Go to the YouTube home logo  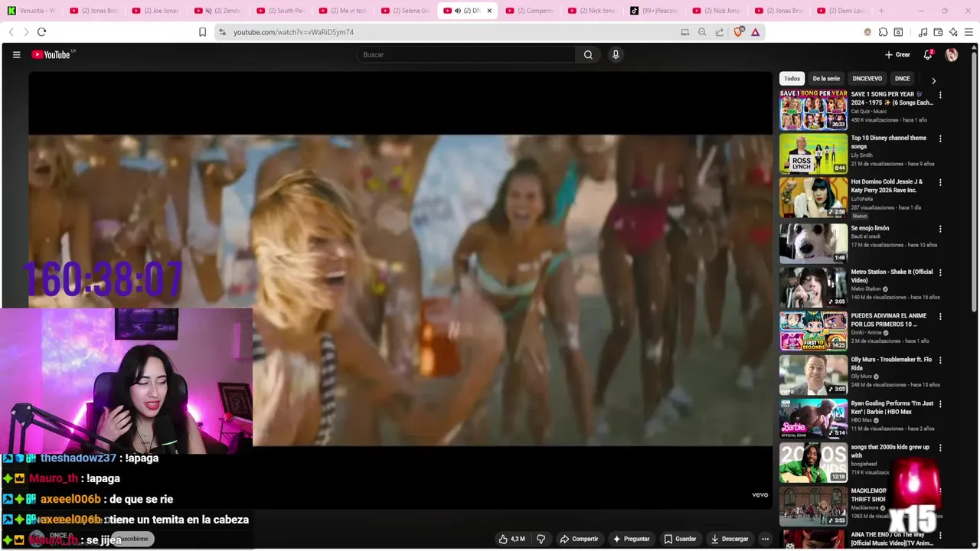point(51,54)
